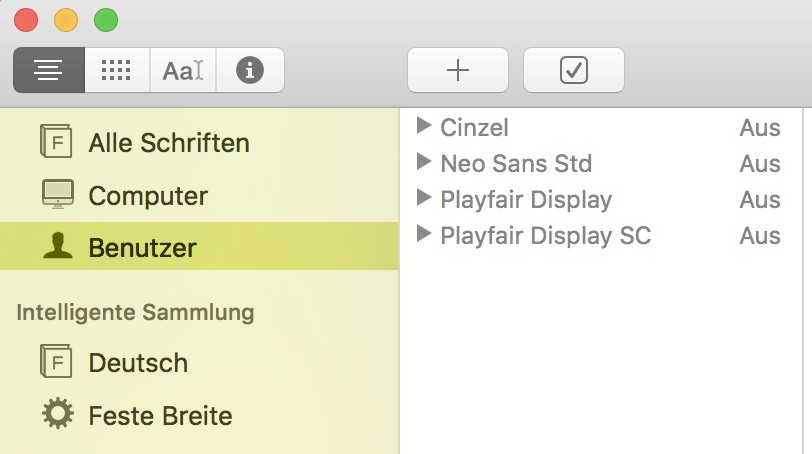Click the Alle Schriften book icon
The image size is (812, 454).
[x=57, y=142]
